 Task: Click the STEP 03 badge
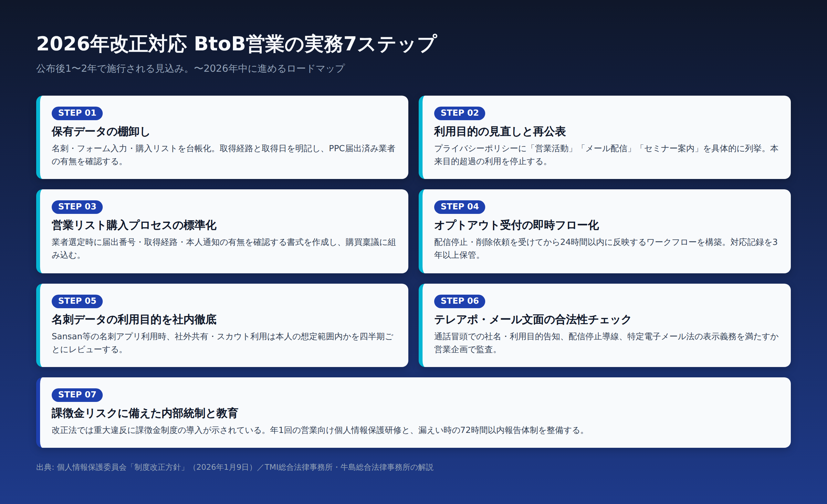point(77,207)
